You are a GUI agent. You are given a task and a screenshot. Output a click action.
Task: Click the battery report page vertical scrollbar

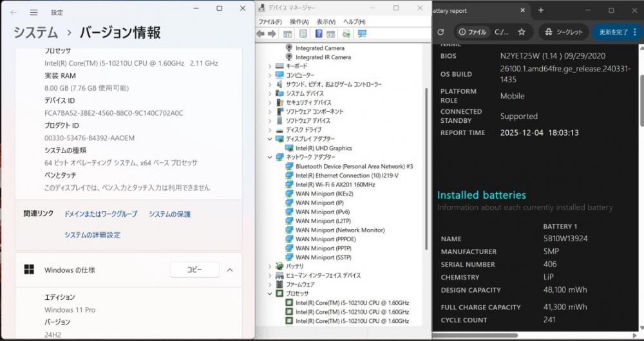pos(641,100)
